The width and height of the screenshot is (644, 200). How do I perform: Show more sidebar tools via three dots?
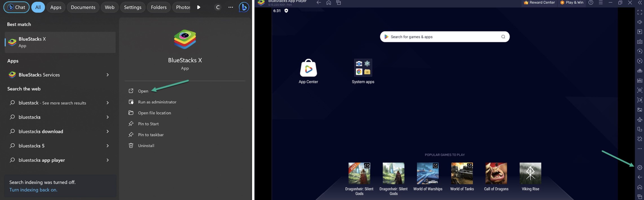[639, 148]
